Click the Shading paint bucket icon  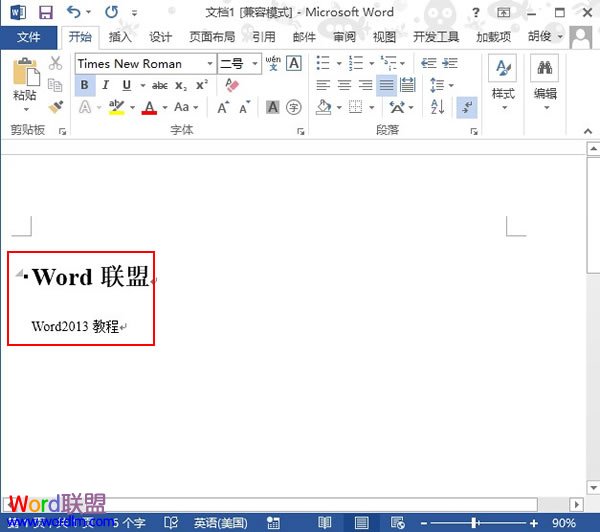(x=323, y=107)
